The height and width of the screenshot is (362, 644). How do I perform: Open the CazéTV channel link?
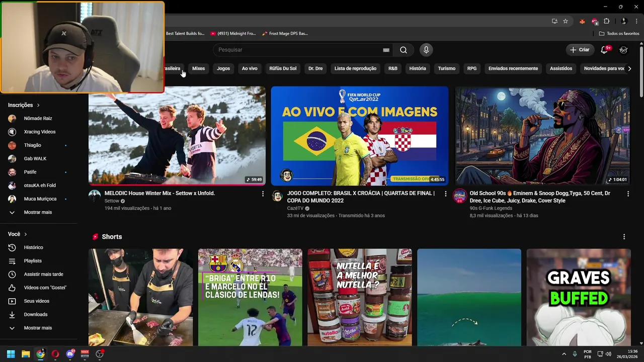(295, 208)
